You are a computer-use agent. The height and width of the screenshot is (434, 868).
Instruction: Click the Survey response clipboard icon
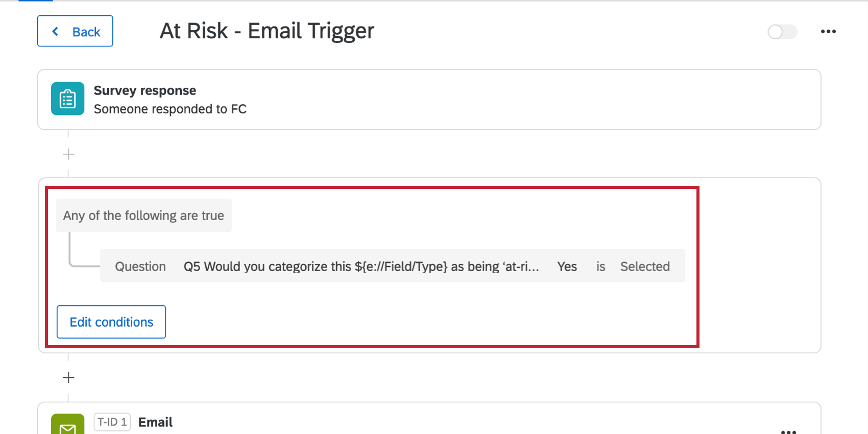(x=67, y=99)
